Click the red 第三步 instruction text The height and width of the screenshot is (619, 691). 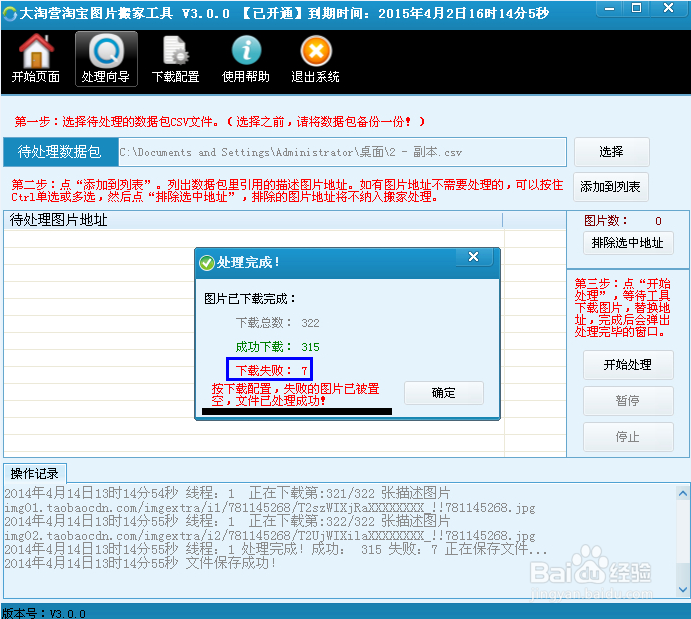(622, 308)
